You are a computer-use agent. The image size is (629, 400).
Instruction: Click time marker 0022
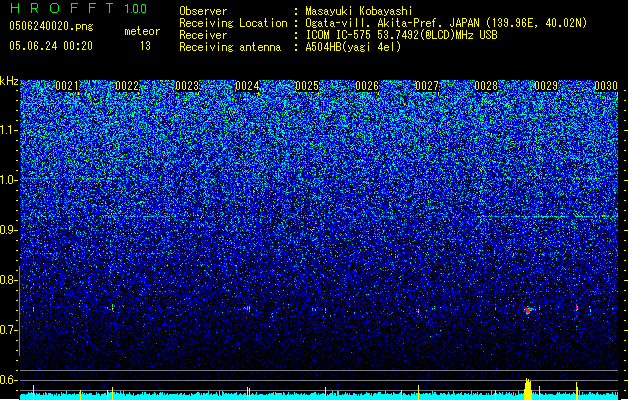[127, 86]
